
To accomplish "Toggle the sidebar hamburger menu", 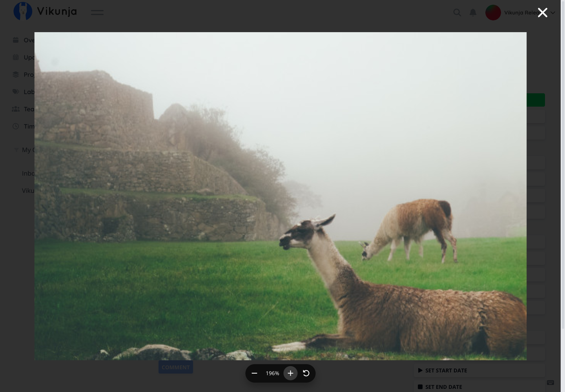I will click(97, 13).
